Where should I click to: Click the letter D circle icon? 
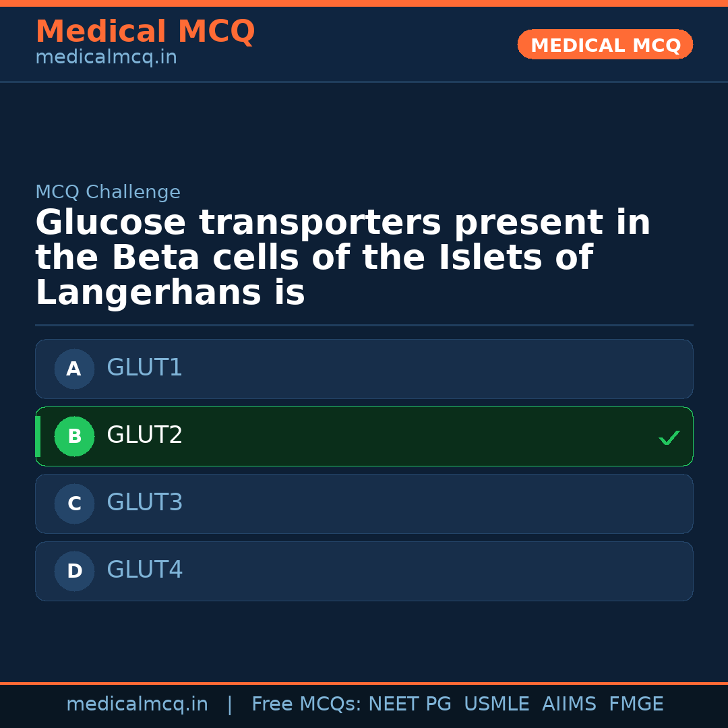[74, 571]
